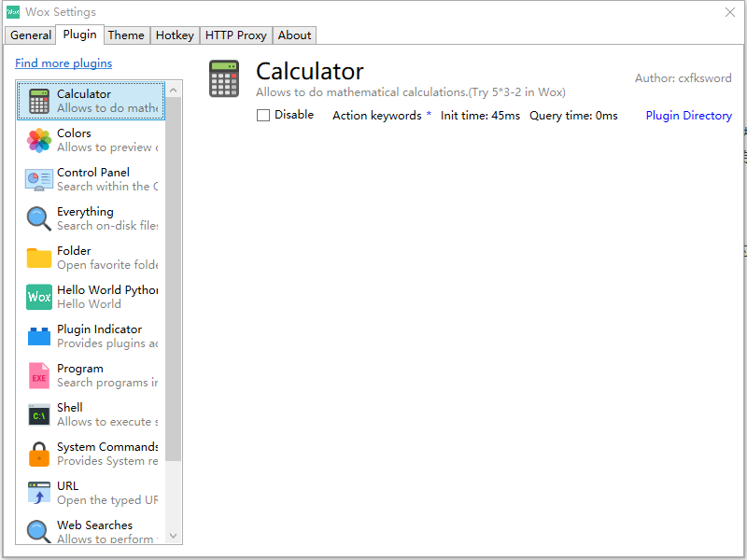The image size is (747, 560).
Task: Select the 'Everything' plugin name
Action: [85, 212]
